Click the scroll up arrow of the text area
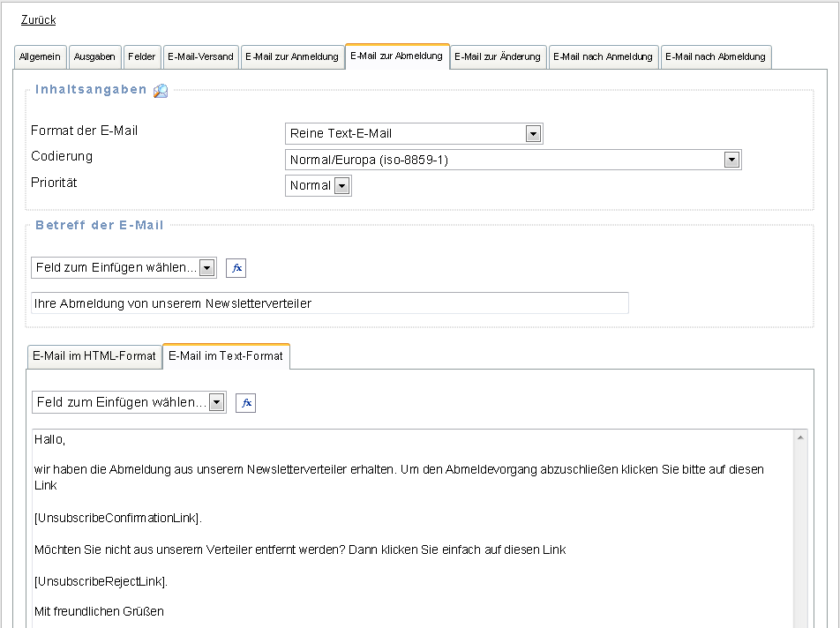Screen dimensions: 840x628 801,437
